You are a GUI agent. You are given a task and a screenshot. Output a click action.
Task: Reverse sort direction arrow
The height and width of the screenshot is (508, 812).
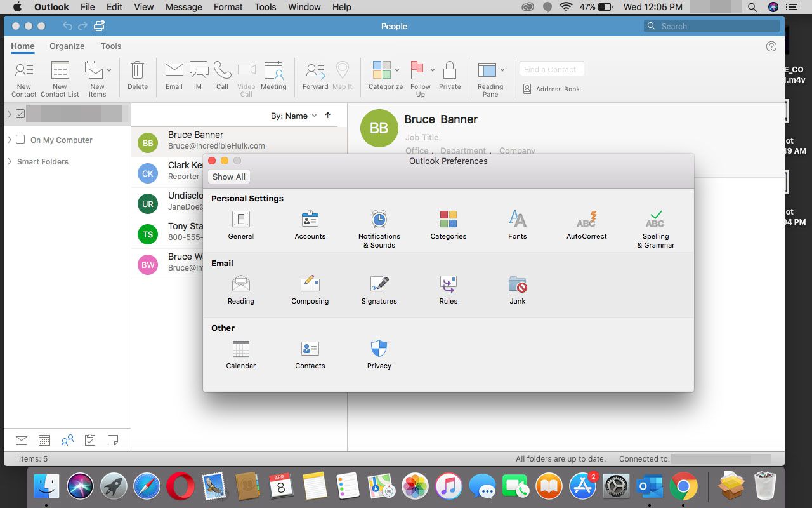328,116
